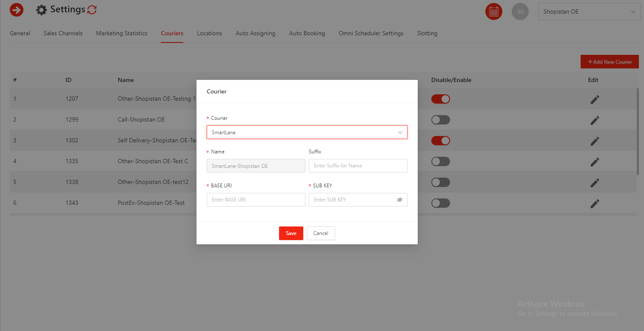Viewport: 644px width, 331px height.
Task: Open the red calendar icon
Action: 493,11
